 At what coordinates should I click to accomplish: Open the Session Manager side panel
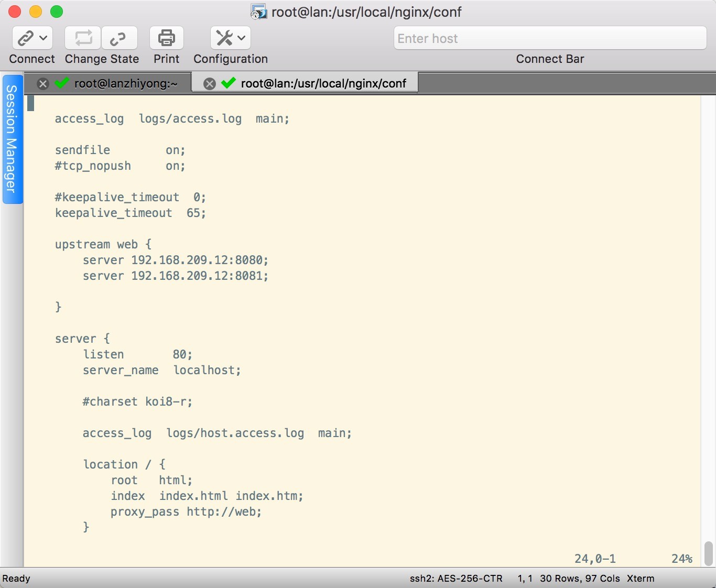pos(12,139)
